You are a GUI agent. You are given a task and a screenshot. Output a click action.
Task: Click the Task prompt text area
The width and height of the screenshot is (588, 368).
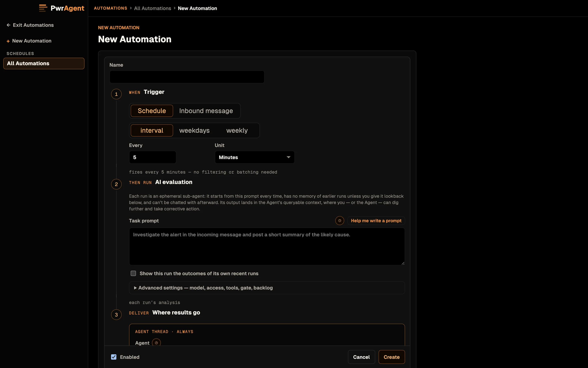point(267,246)
